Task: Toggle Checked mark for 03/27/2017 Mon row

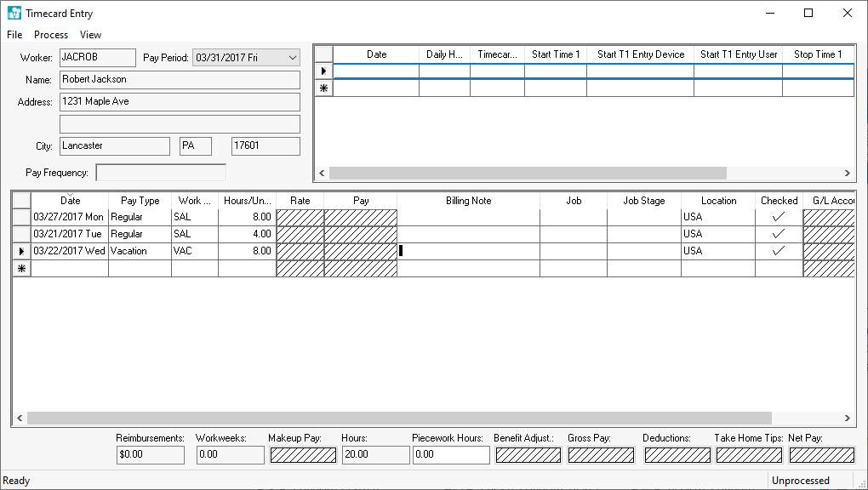Action: (779, 217)
